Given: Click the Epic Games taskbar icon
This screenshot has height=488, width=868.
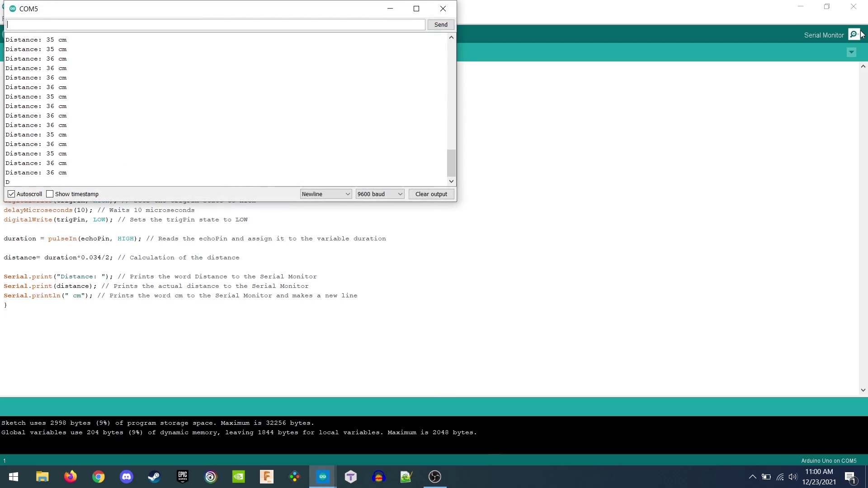Looking at the screenshot, I should point(183,477).
